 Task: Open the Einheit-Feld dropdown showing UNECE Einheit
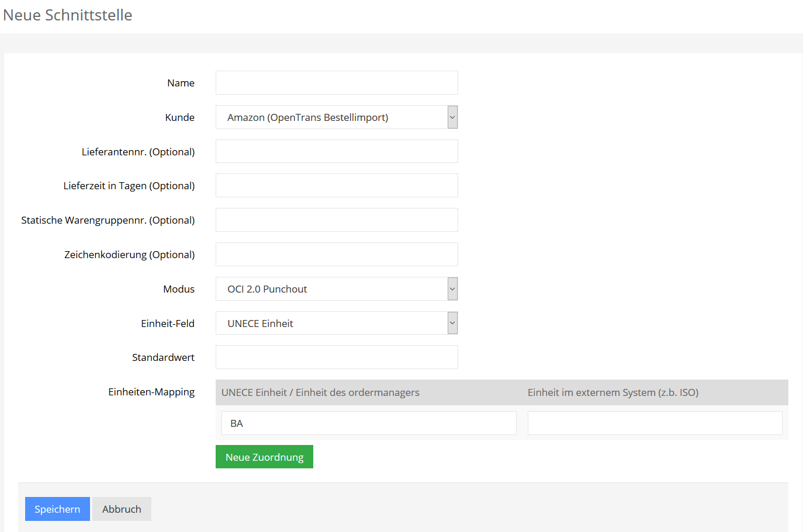pos(337,324)
